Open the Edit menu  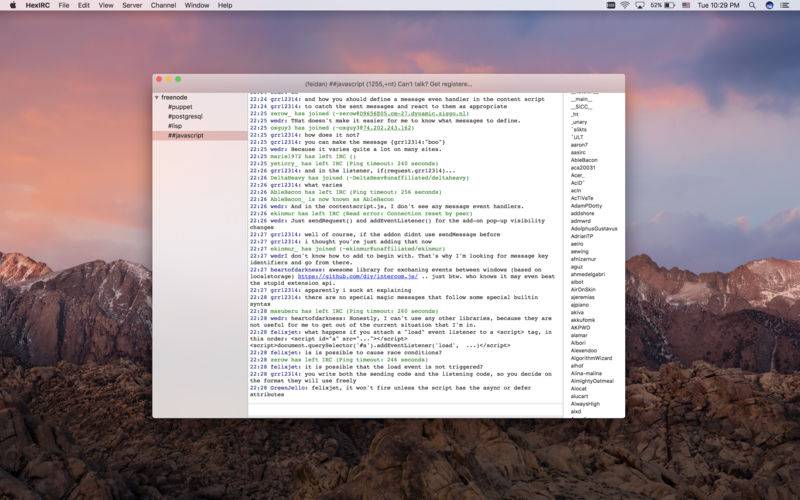click(x=84, y=5)
